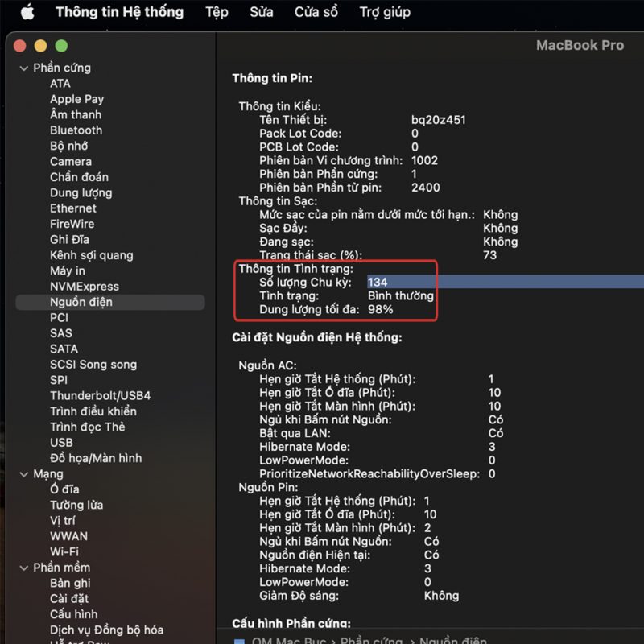Open the Apple menu
The image size is (644, 644).
[x=27, y=12]
